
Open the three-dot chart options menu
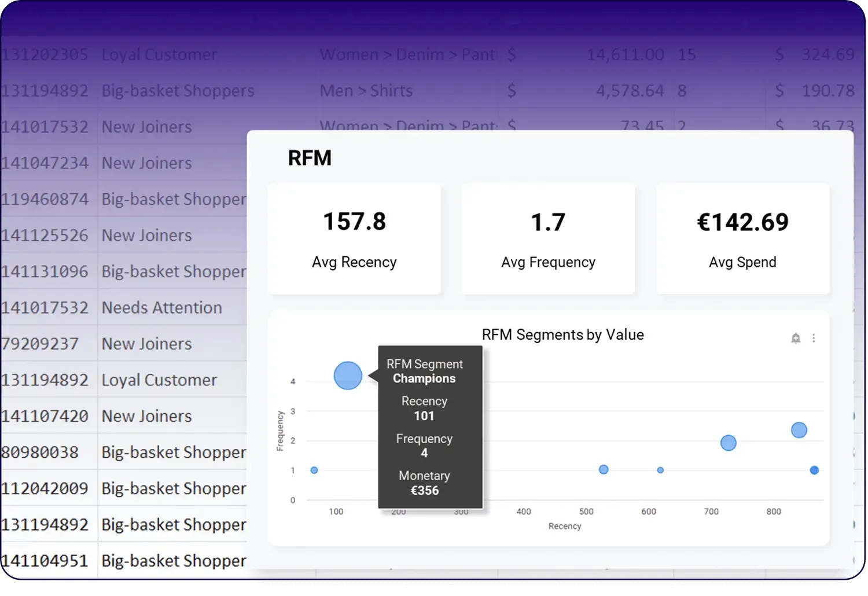pos(813,338)
